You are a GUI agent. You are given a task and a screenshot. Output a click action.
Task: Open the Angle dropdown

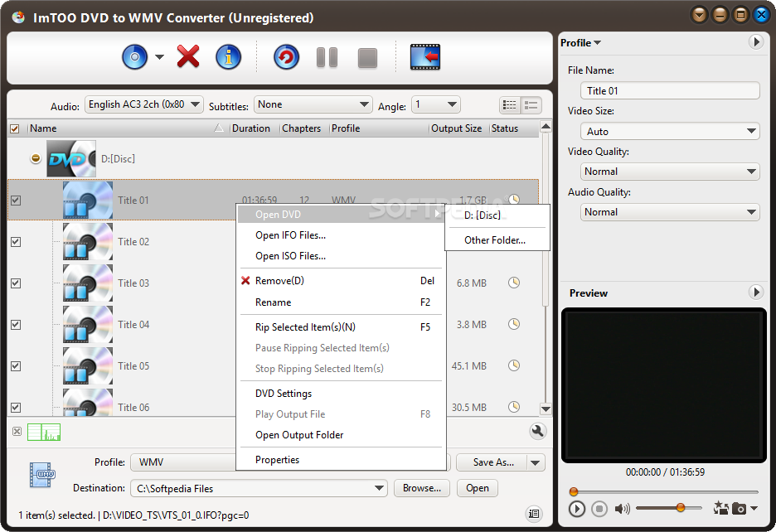coord(435,104)
